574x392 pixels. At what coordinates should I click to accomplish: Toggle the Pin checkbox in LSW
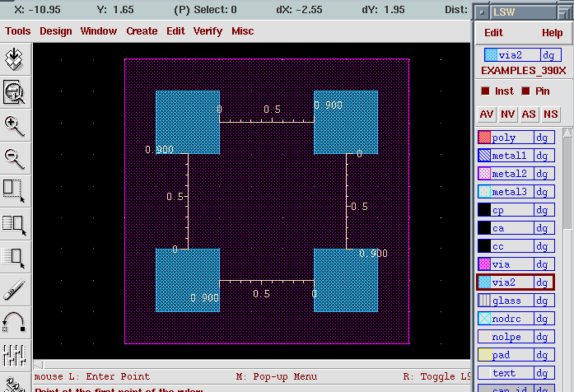coord(525,91)
